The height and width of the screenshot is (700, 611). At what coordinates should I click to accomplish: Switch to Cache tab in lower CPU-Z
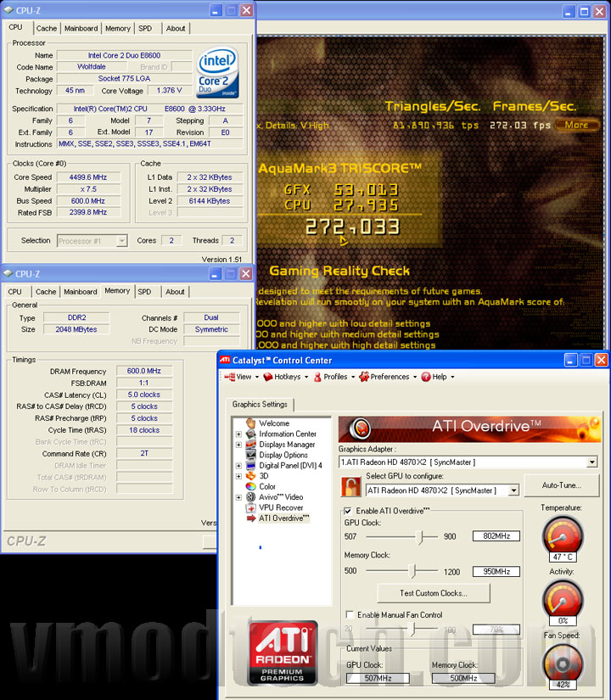pos(46,292)
